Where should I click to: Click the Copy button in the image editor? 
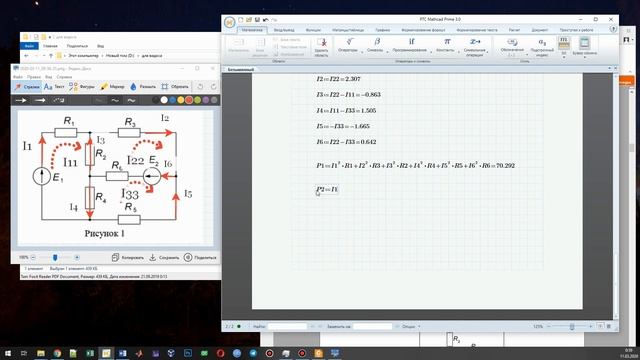pos(128,258)
